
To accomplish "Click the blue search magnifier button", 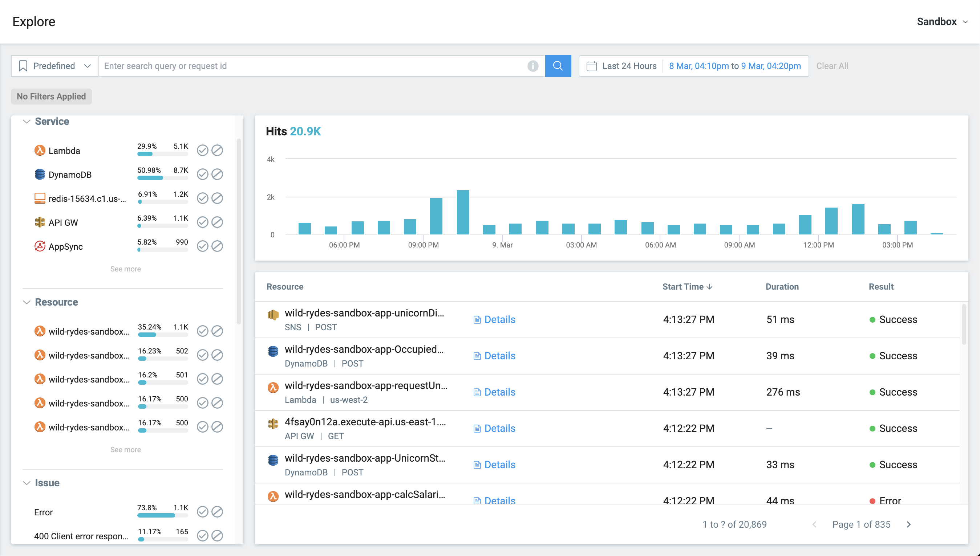I will click(x=558, y=66).
